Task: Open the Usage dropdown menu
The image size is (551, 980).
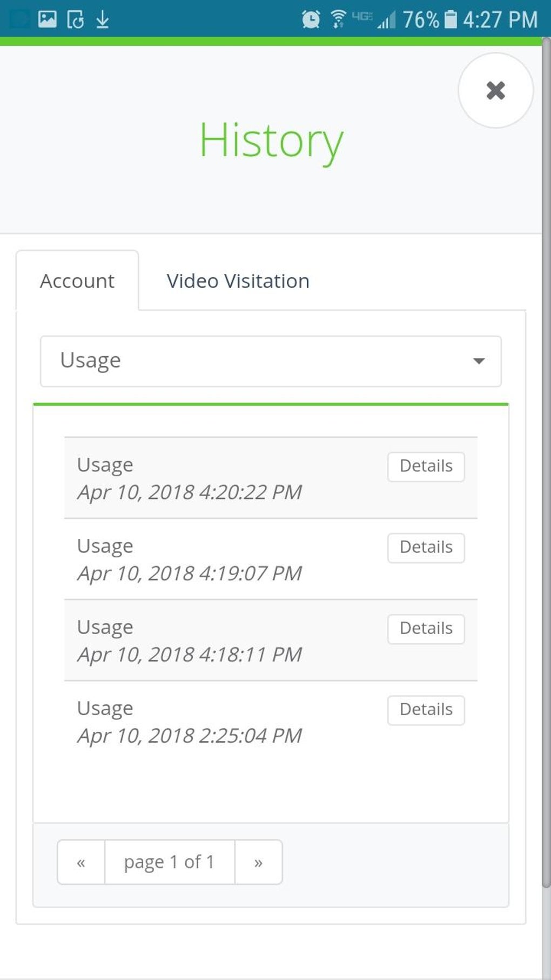Action: [x=270, y=361]
